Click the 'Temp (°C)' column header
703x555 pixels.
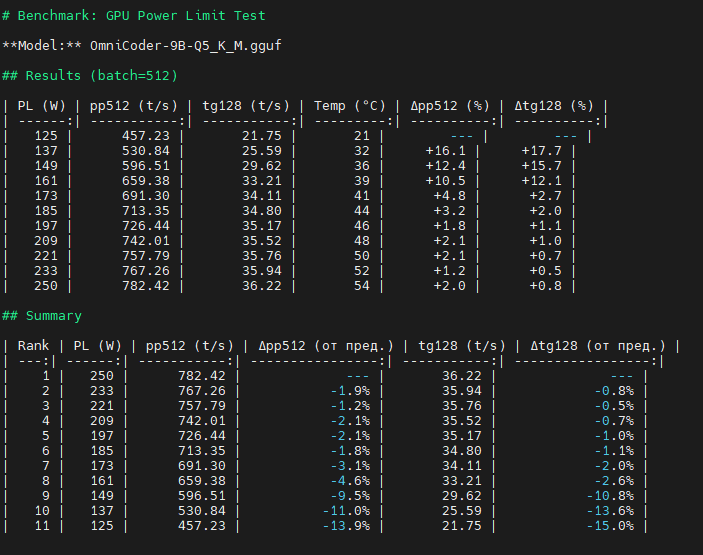pyautogui.click(x=350, y=106)
